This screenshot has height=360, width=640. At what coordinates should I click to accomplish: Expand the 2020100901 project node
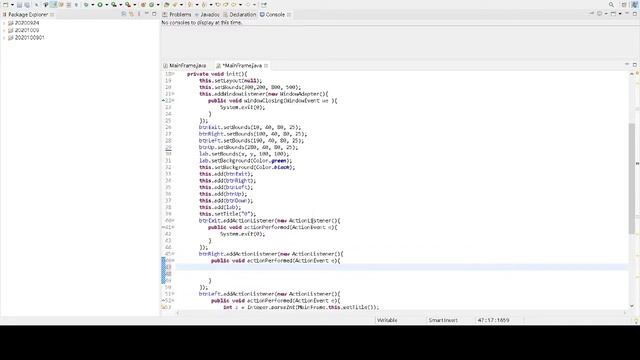4,38
